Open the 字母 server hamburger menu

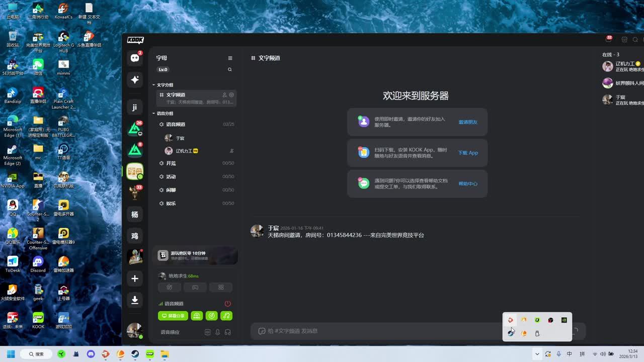pyautogui.click(x=230, y=58)
